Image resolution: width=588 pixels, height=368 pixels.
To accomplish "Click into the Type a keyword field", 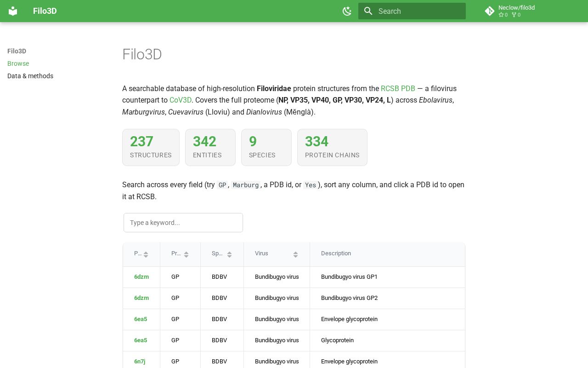I will [x=183, y=223].
